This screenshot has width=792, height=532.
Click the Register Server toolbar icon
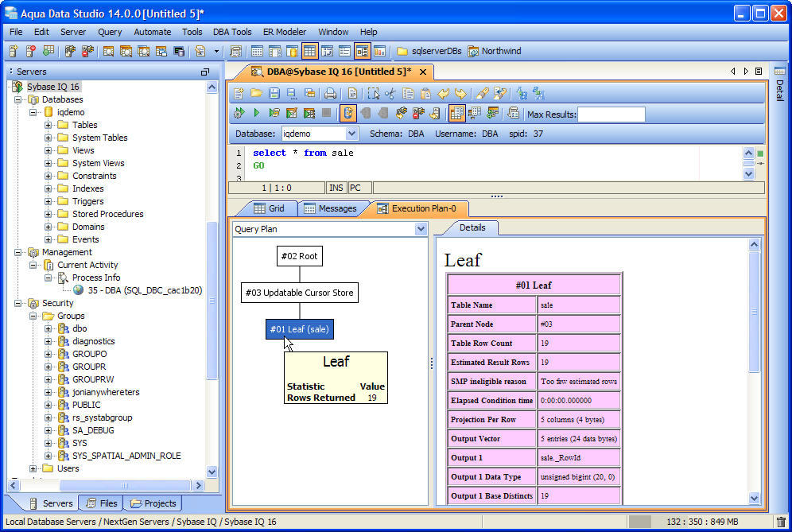(14, 51)
